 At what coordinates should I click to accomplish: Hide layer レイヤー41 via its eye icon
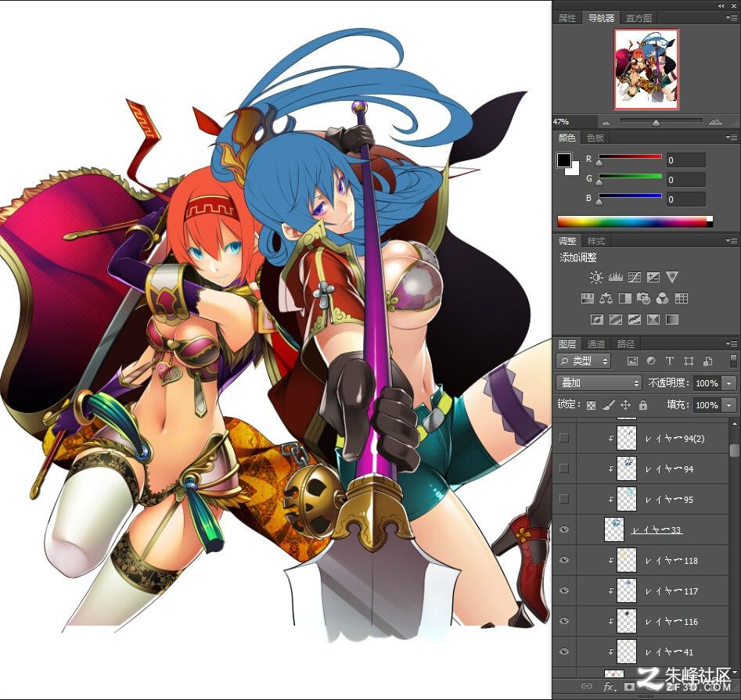pyautogui.click(x=564, y=652)
